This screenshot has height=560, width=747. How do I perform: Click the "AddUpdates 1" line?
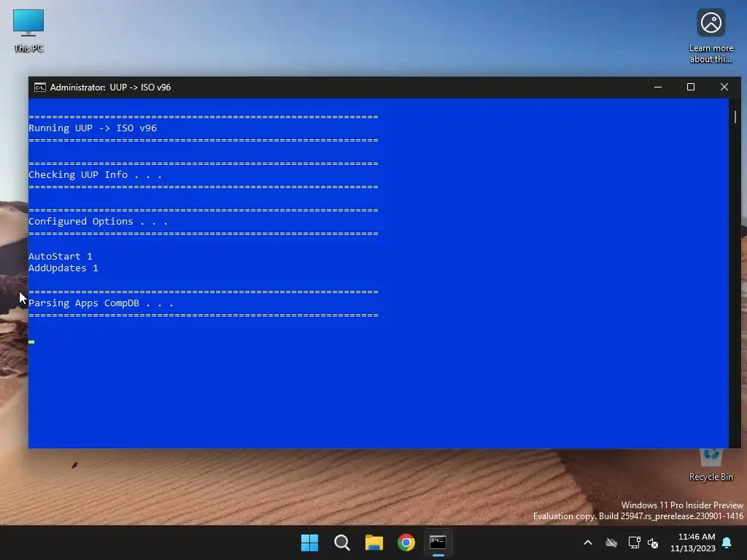63,268
